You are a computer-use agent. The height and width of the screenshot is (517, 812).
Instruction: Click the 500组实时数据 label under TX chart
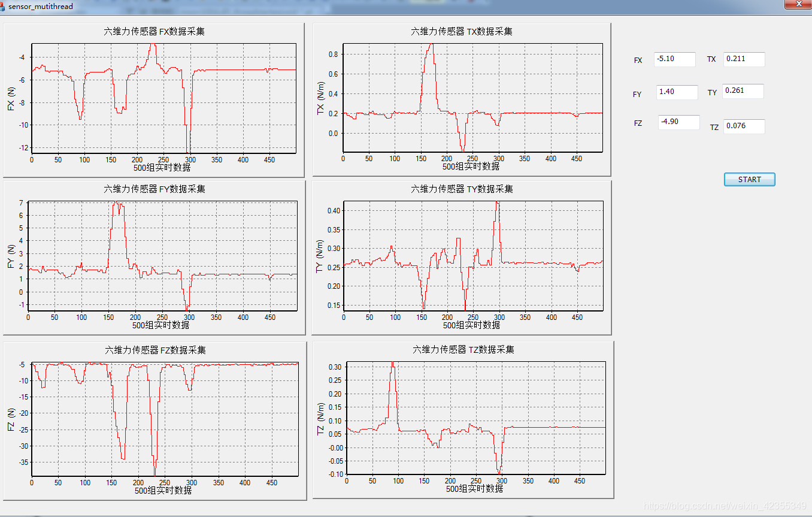point(471,167)
